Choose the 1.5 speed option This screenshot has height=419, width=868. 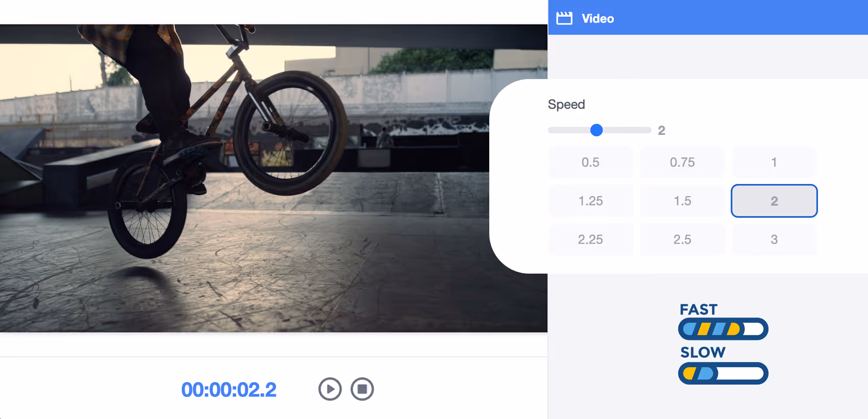click(682, 201)
